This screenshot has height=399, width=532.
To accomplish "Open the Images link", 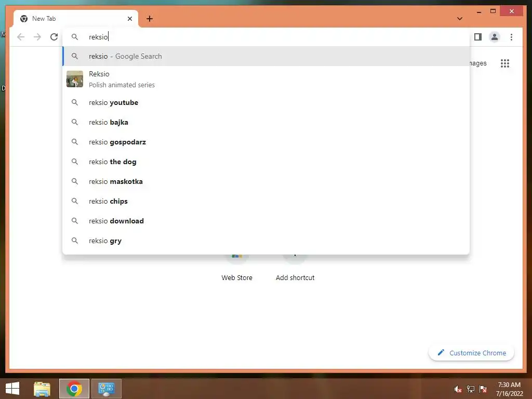I will 478,63.
